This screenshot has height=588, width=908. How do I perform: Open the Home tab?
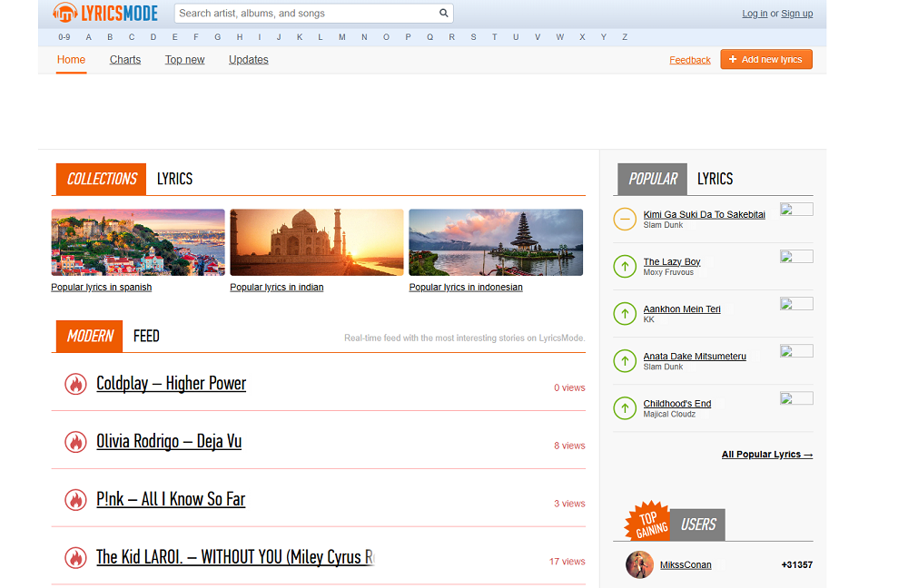(71, 60)
